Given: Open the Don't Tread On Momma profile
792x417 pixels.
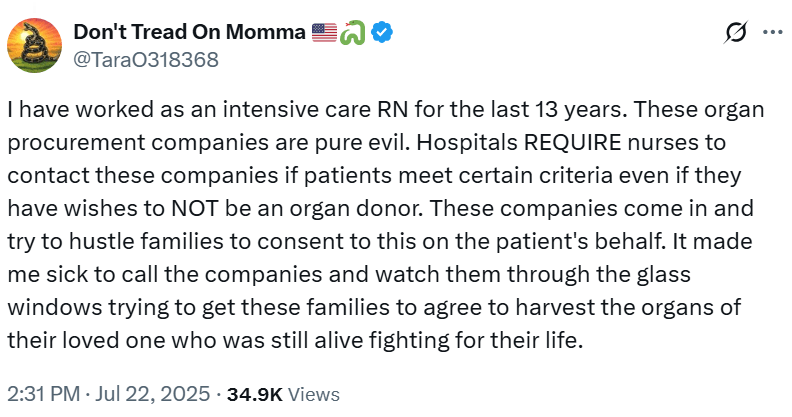Looking at the screenshot, I should pyautogui.click(x=189, y=32).
